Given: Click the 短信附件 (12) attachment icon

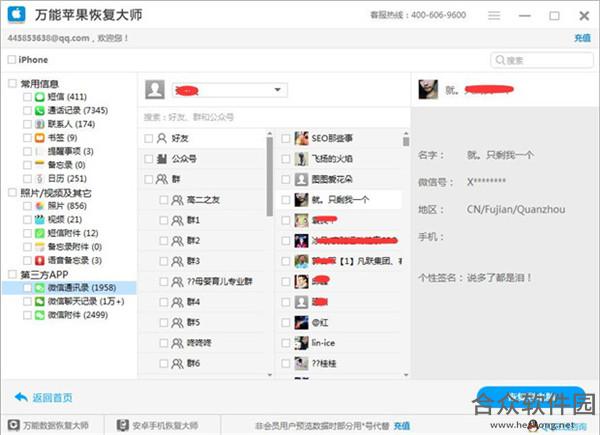Looking at the screenshot, I should (x=40, y=233).
